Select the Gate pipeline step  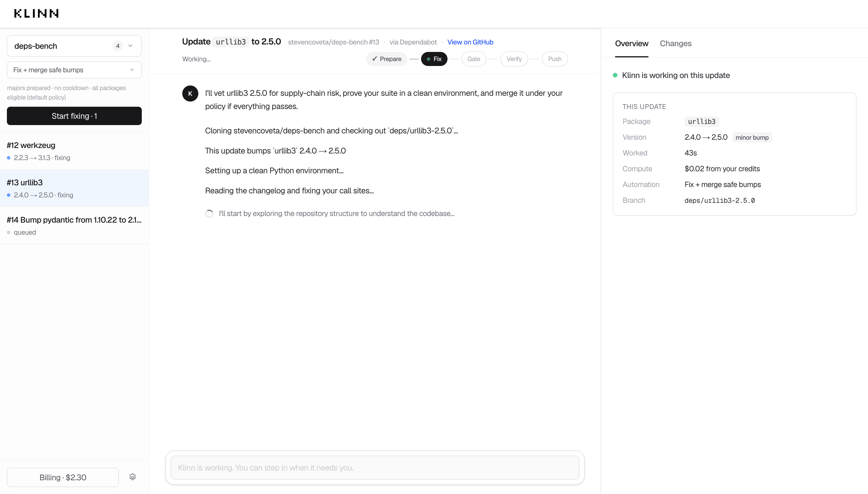coord(474,59)
